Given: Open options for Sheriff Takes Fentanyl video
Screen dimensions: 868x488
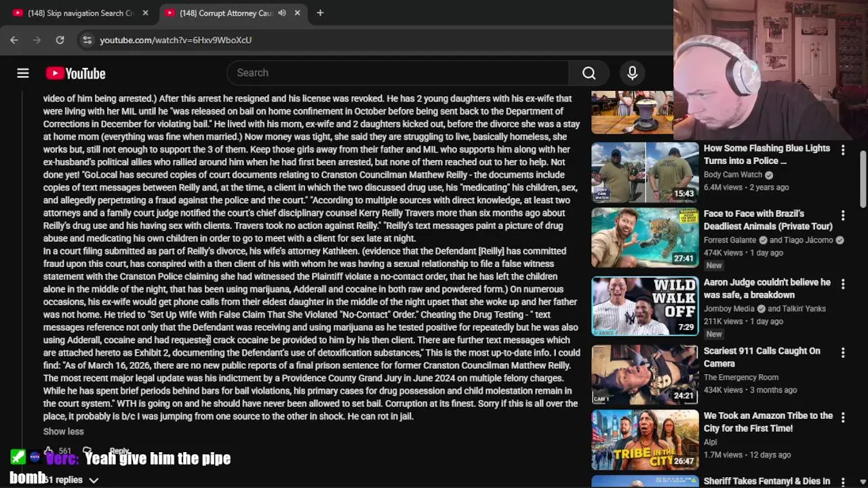Looking at the screenshot, I should (x=843, y=482).
